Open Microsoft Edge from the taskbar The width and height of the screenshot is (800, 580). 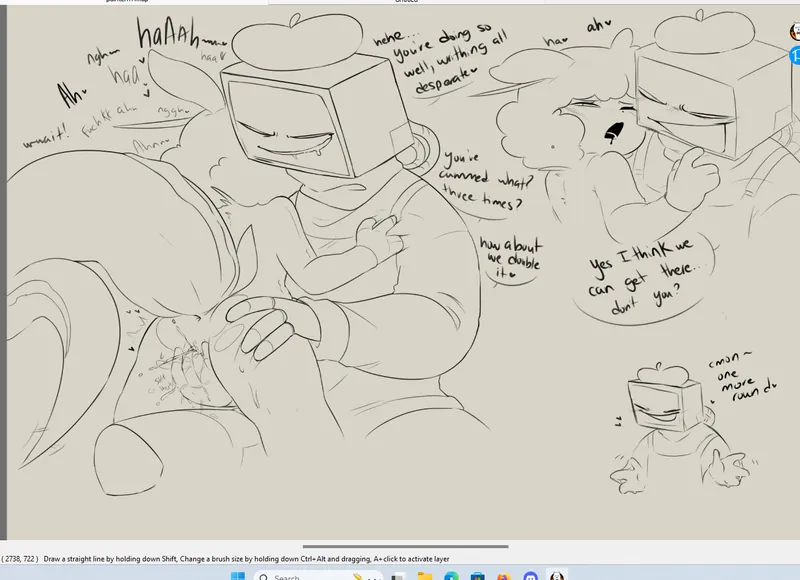tap(451, 577)
